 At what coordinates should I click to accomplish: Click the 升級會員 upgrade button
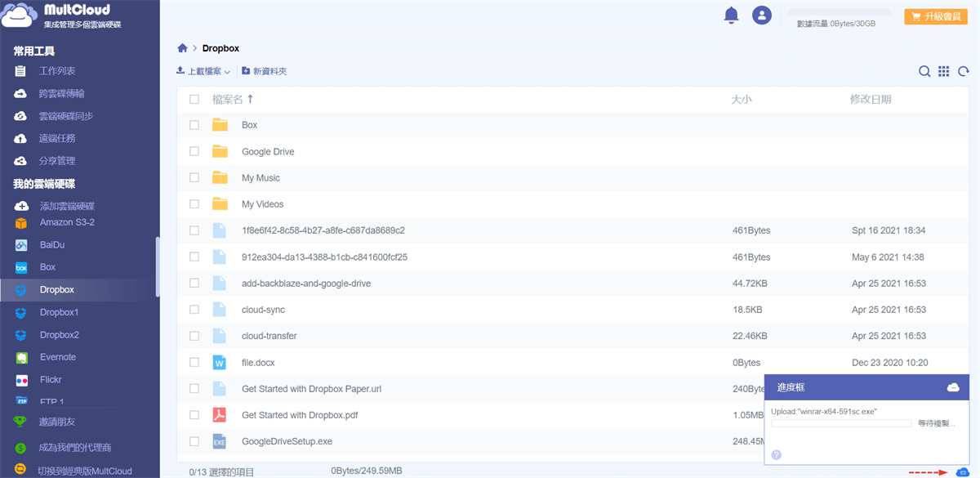(936, 16)
